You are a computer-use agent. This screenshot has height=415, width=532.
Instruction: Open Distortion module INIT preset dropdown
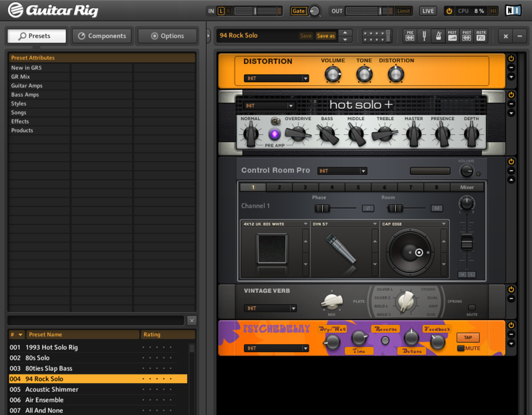[x=276, y=79]
